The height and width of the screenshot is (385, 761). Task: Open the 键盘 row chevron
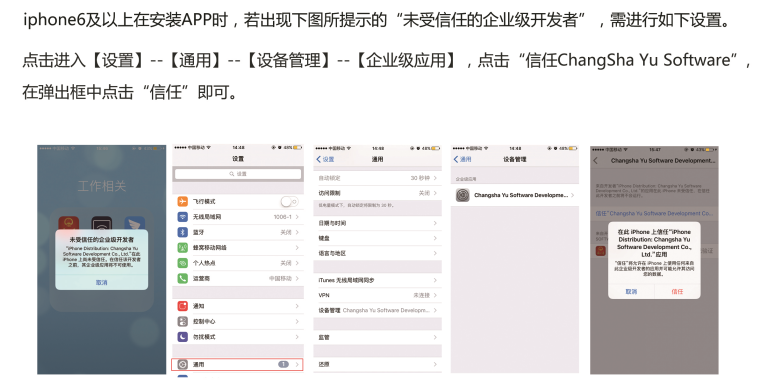(435, 238)
